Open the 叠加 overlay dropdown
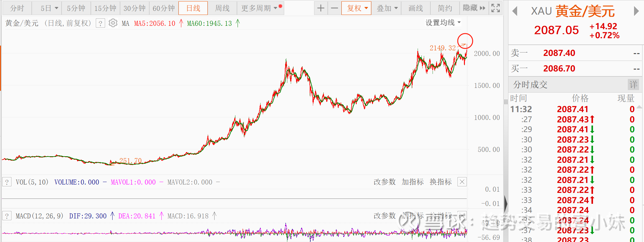The width and height of the screenshot is (644, 242). 387,8
